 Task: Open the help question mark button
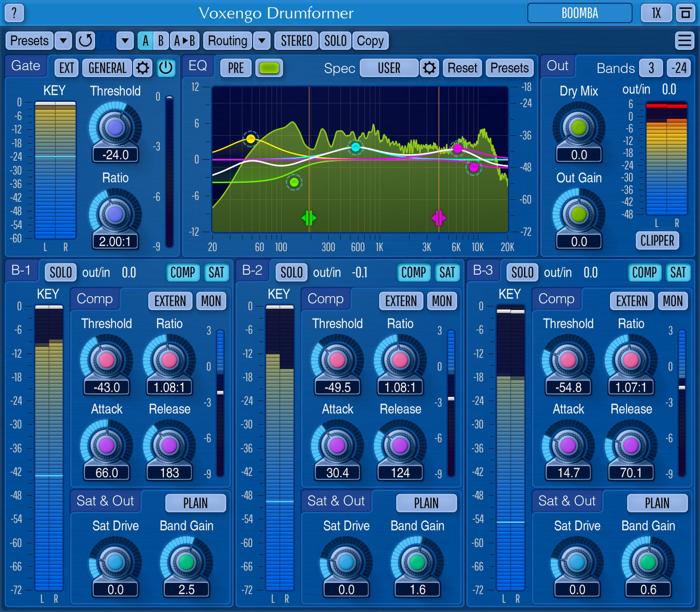tap(14, 13)
